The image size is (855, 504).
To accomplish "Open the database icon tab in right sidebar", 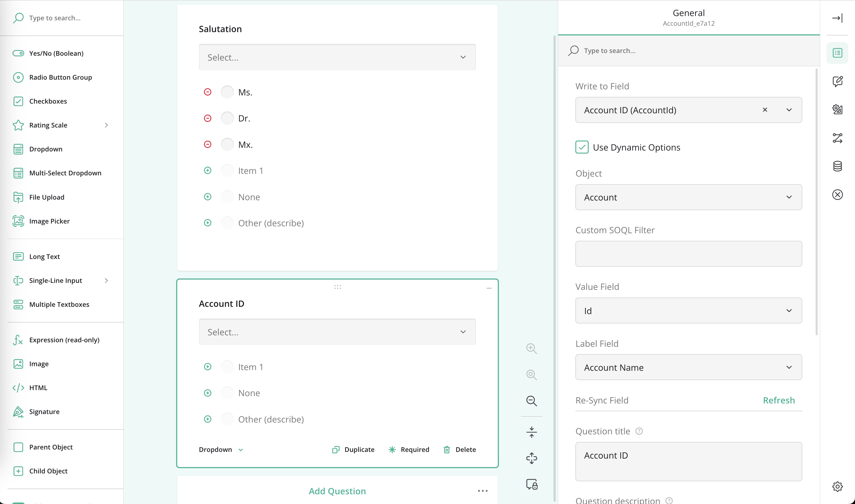I will point(837,166).
